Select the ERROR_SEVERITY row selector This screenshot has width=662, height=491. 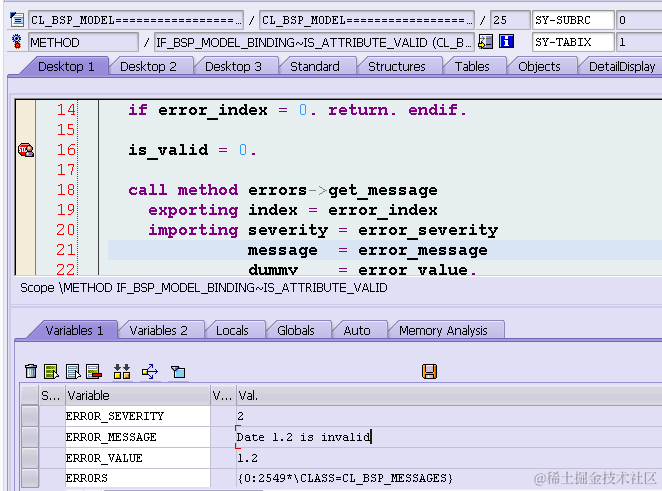30,416
